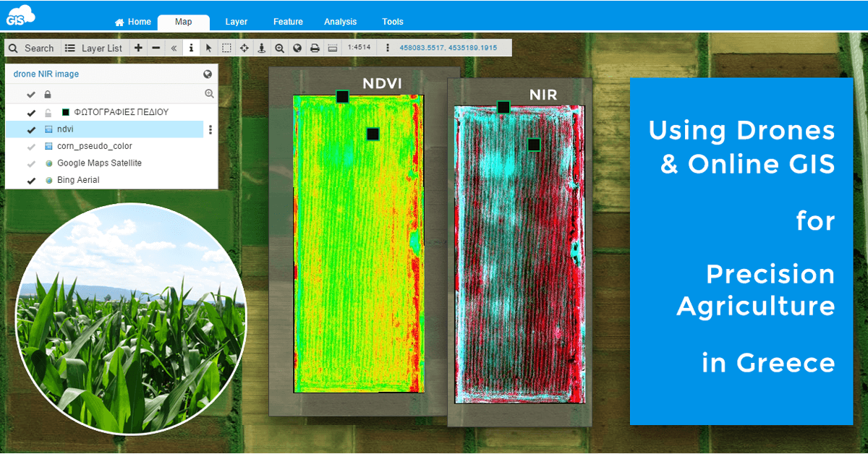Click the globe icon of Google Maps Satellite
The width and height of the screenshot is (868, 454).
click(48, 163)
